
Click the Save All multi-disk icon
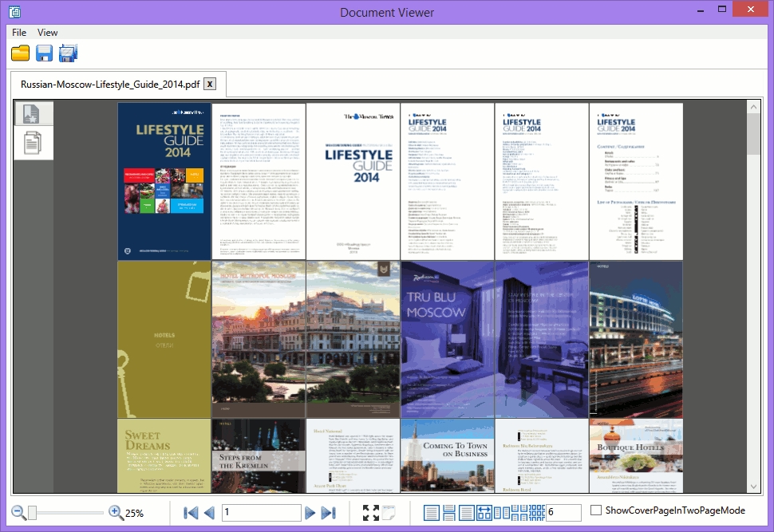[x=68, y=53]
